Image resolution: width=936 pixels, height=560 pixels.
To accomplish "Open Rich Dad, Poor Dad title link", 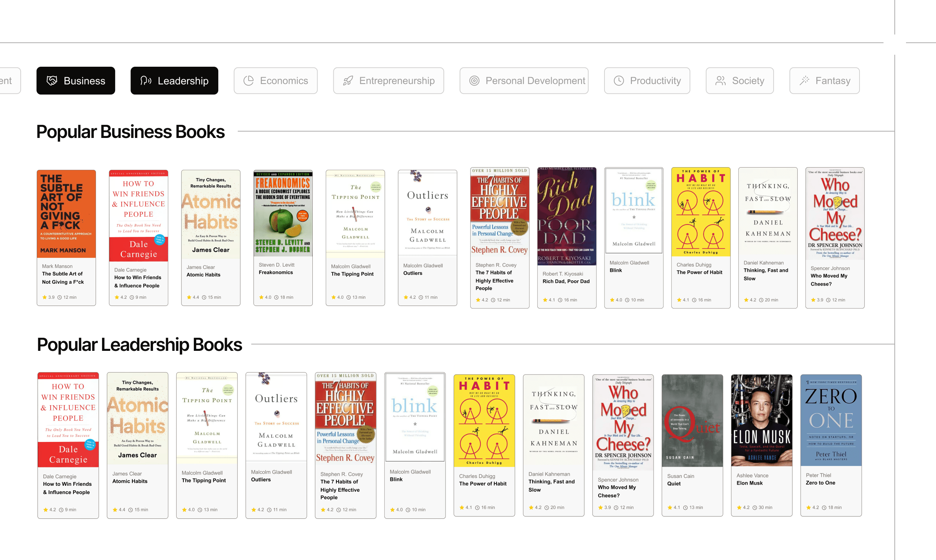I will tap(566, 281).
